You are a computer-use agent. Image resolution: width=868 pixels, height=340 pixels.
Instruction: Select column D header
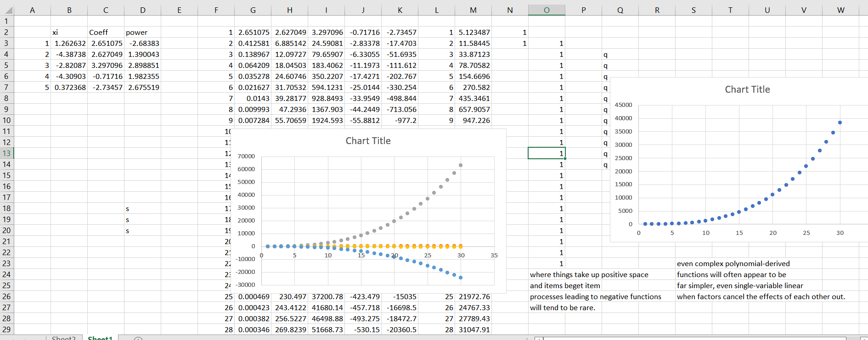[142, 10]
